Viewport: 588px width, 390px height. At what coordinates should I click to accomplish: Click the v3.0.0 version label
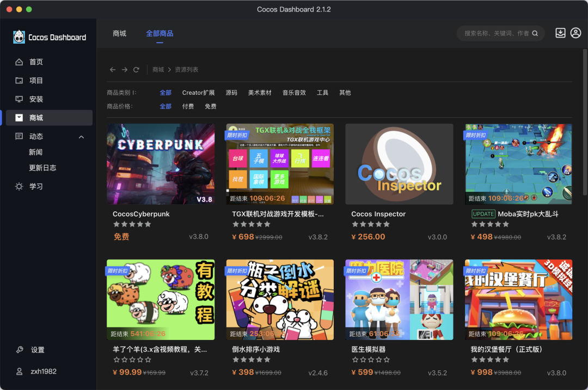click(437, 237)
